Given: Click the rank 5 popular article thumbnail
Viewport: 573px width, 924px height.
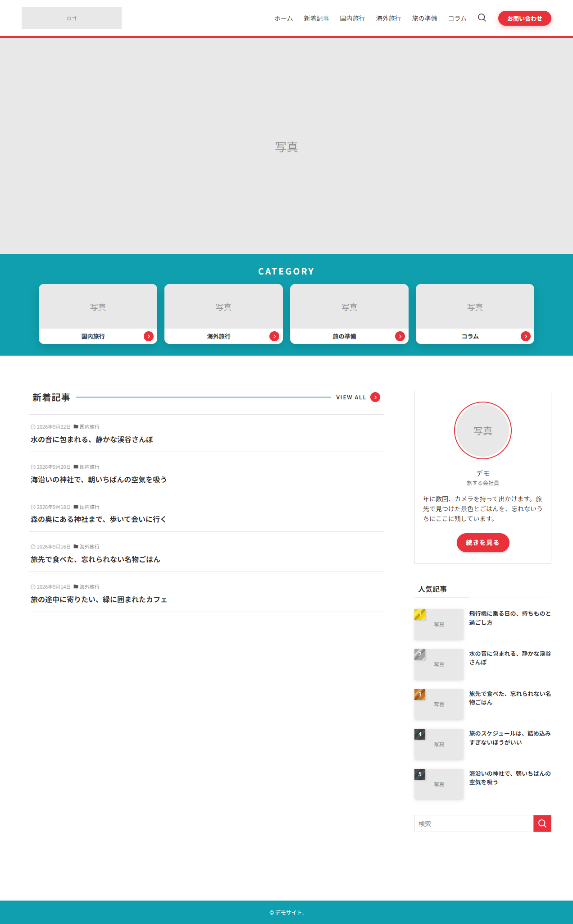Looking at the screenshot, I should [439, 784].
